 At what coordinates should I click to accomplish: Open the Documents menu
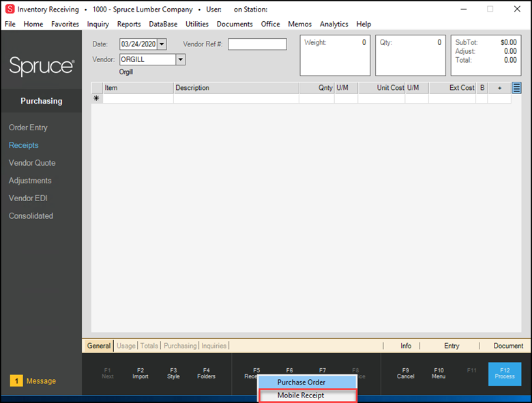click(235, 24)
